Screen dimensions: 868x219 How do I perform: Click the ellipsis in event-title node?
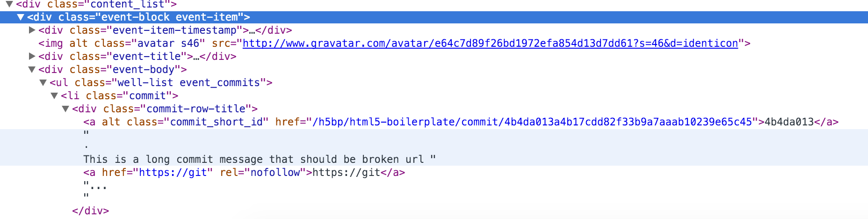tap(196, 56)
